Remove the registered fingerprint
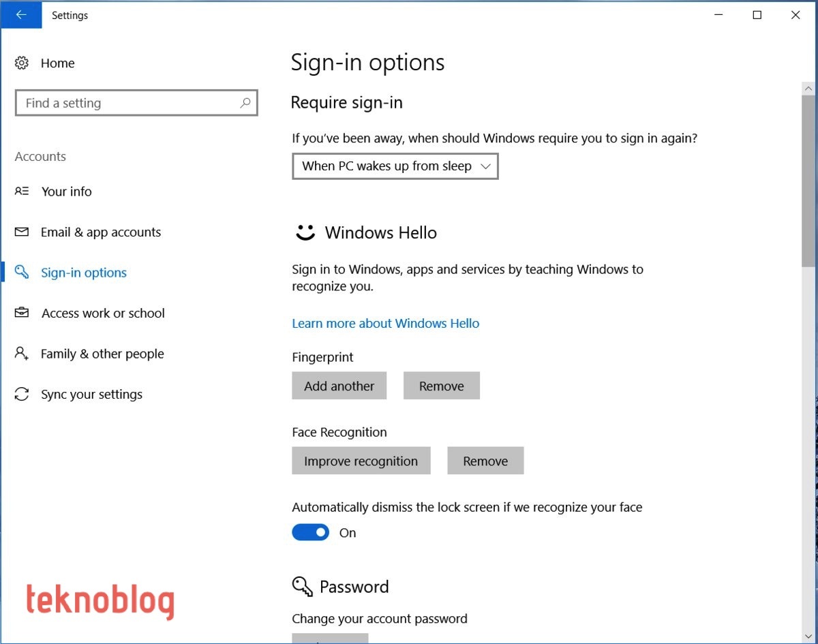The width and height of the screenshot is (818, 644). point(441,386)
